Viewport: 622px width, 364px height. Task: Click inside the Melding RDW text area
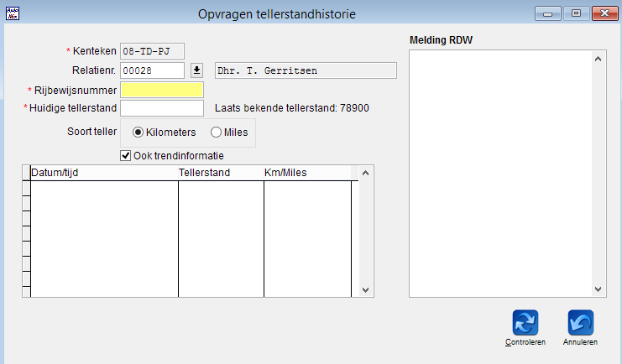pyautogui.click(x=500, y=174)
